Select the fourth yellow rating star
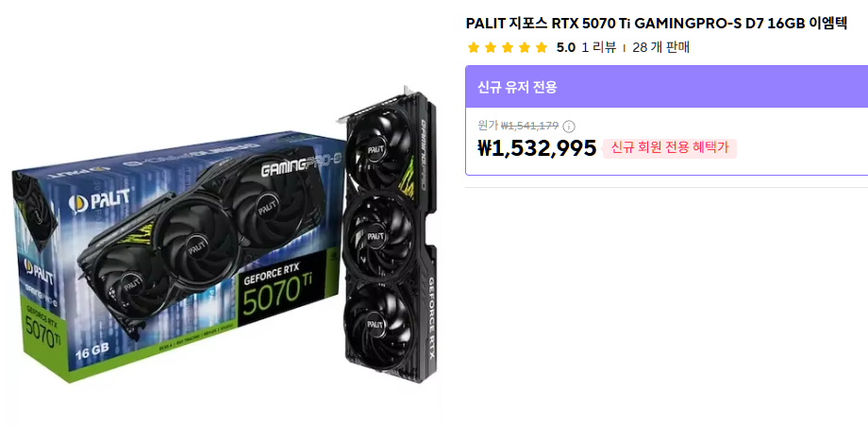This screenshot has height=426, width=868. tap(525, 47)
